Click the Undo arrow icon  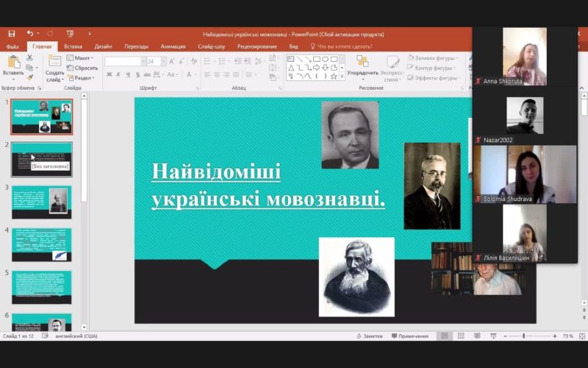(x=30, y=34)
